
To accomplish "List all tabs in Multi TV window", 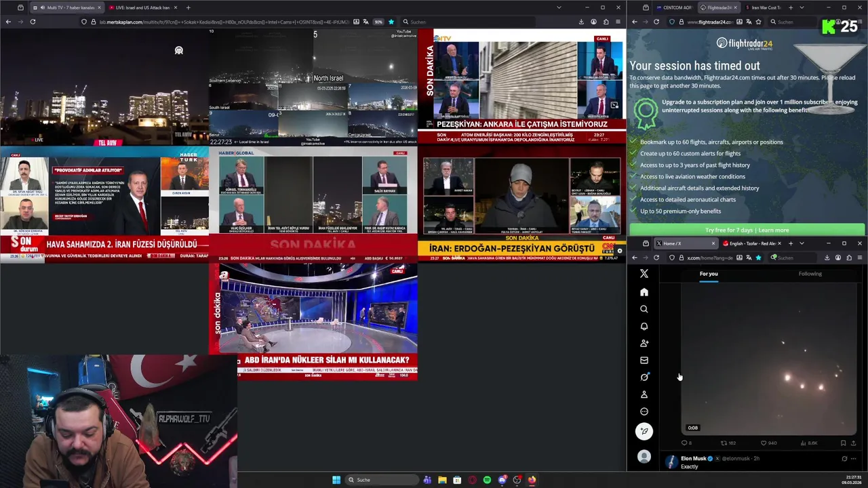I will click(x=559, y=7).
